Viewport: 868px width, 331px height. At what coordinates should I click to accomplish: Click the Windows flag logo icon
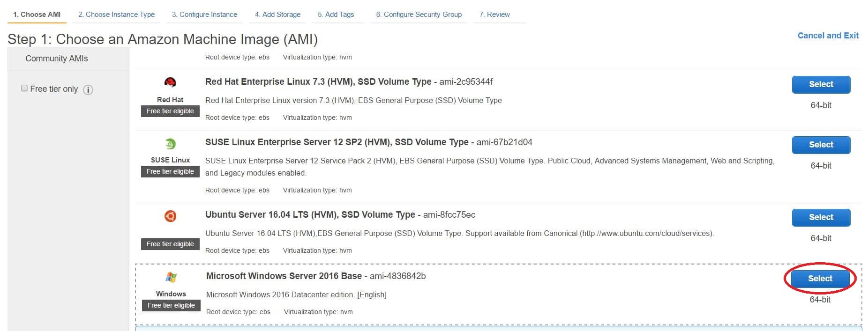[171, 277]
